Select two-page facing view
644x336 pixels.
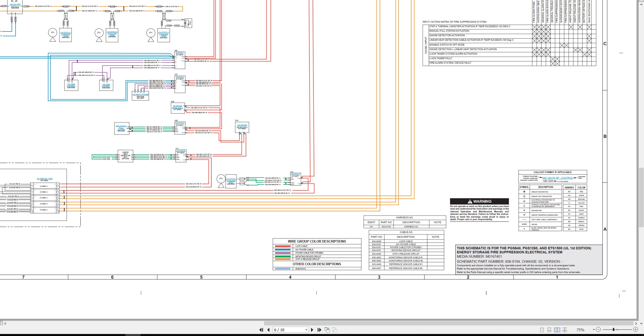point(557,330)
